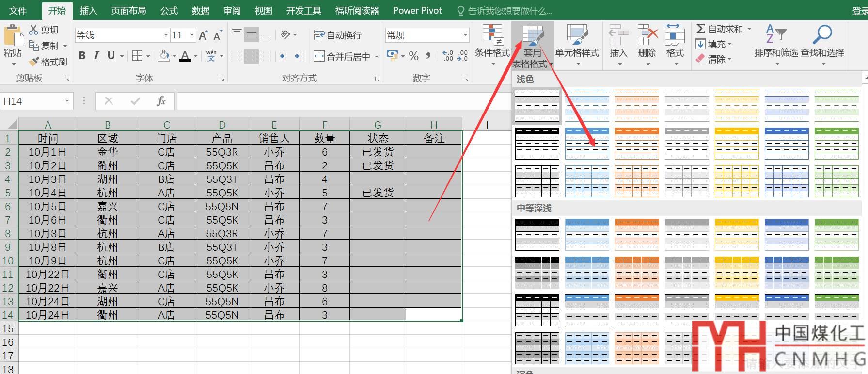The height and width of the screenshot is (374, 868).
Task: Select the orange medium table style swatch
Action: [637, 235]
